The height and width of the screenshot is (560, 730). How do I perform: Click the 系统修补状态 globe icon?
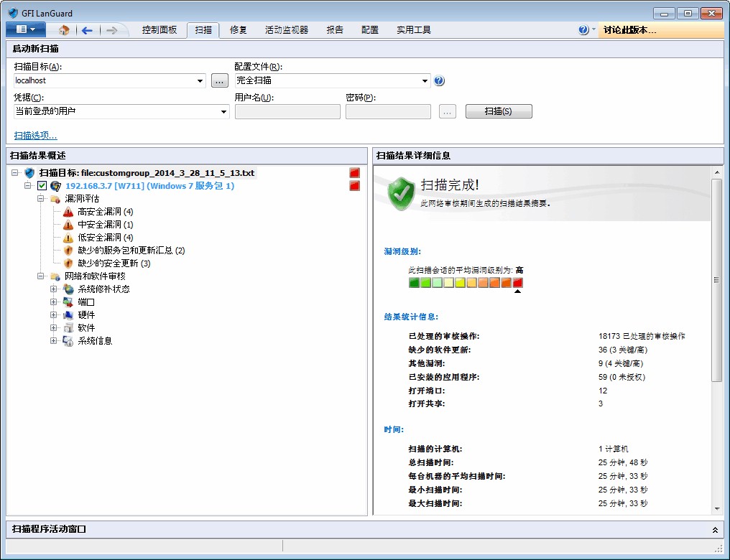click(68, 289)
